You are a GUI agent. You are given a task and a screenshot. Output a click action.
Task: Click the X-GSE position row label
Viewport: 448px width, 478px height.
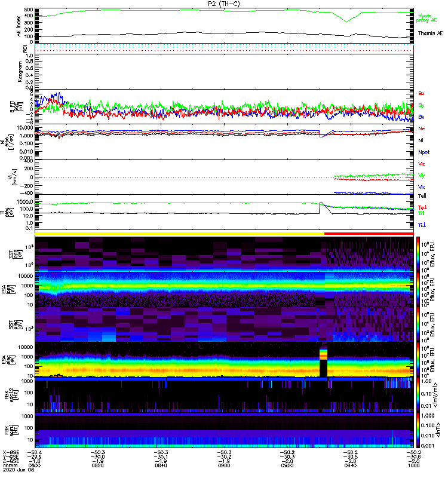[11, 453]
